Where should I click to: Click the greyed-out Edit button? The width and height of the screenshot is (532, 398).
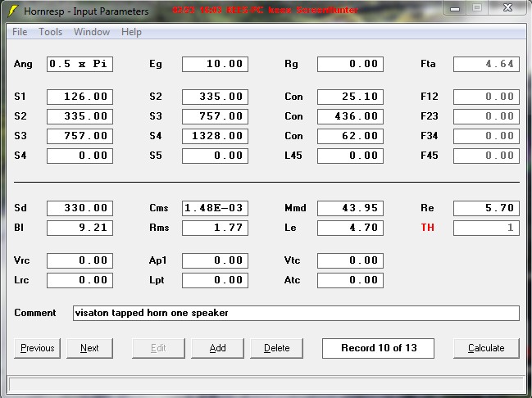pyautogui.click(x=158, y=348)
